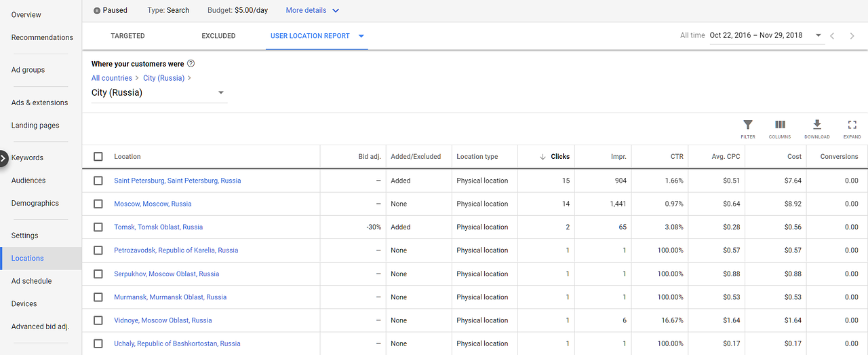This screenshot has height=355, width=868.
Task: Go to Ad groups page
Action: click(28, 70)
